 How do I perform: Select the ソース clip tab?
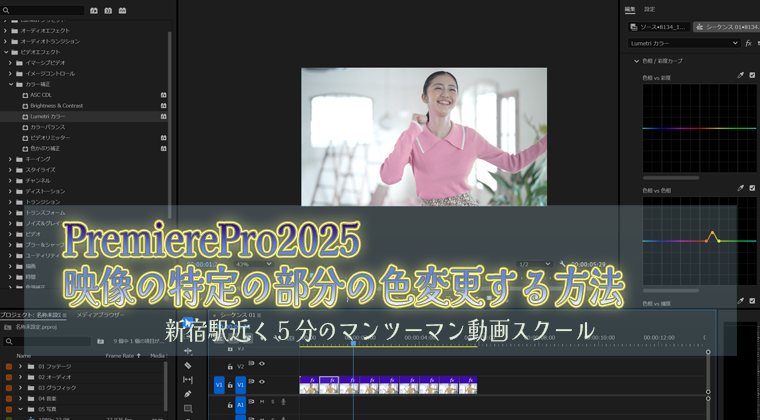click(x=659, y=27)
